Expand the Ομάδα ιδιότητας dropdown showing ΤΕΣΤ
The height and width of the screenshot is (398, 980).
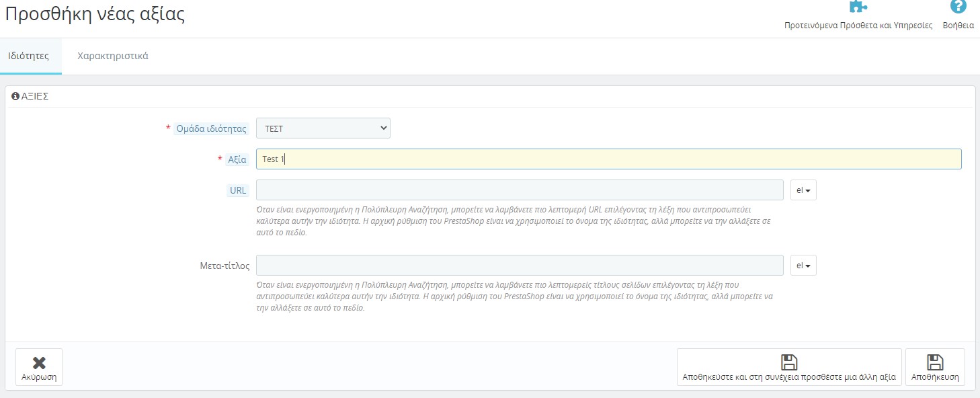pyautogui.click(x=323, y=128)
